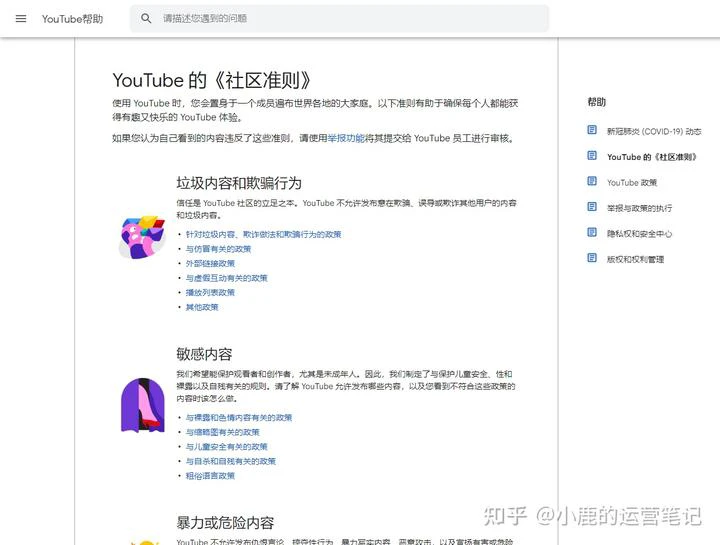The image size is (720, 545).
Task: Click the YouTube帮助 title
Action: (x=73, y=19)
